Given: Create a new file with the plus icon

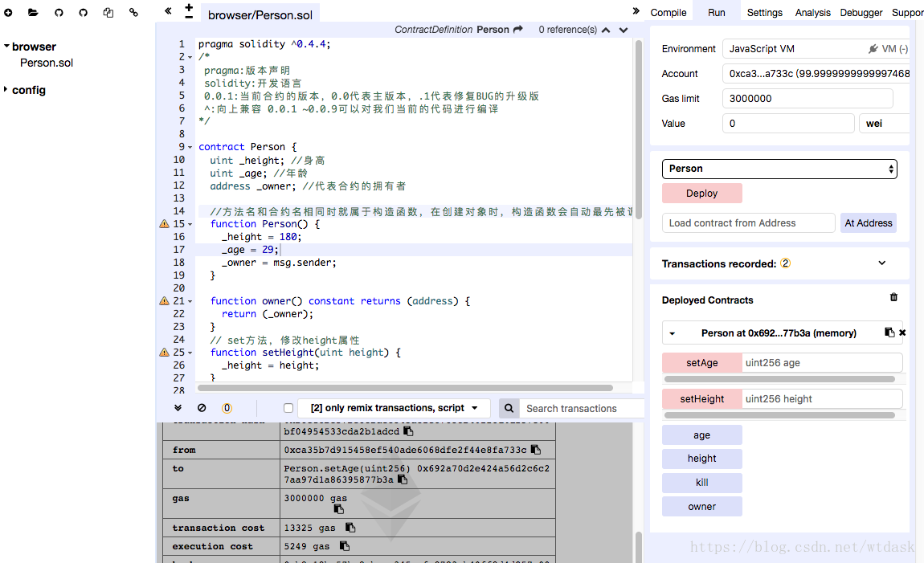Looking at the screenshot, I should point(8,12).
